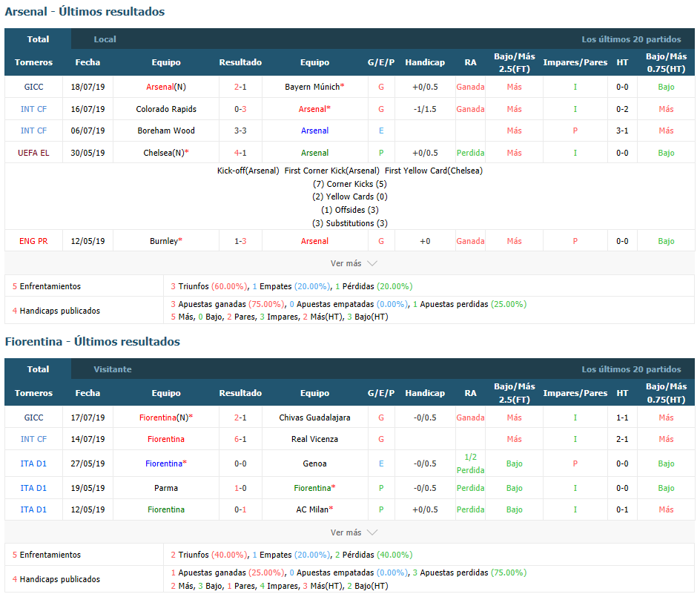Select the Total tab in Arsenal results

click(x=38, y=39)
